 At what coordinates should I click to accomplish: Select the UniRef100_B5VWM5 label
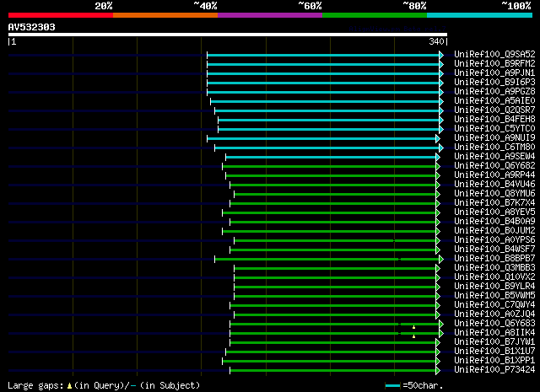494,296
